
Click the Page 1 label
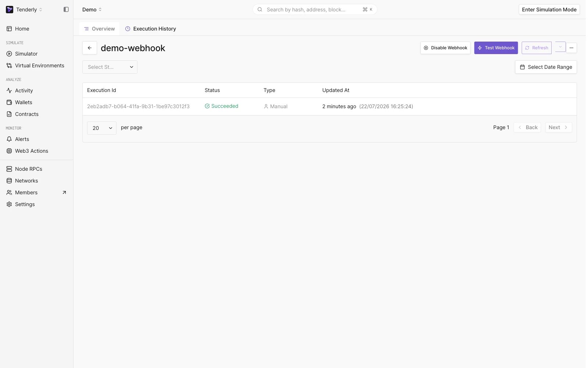501,127
